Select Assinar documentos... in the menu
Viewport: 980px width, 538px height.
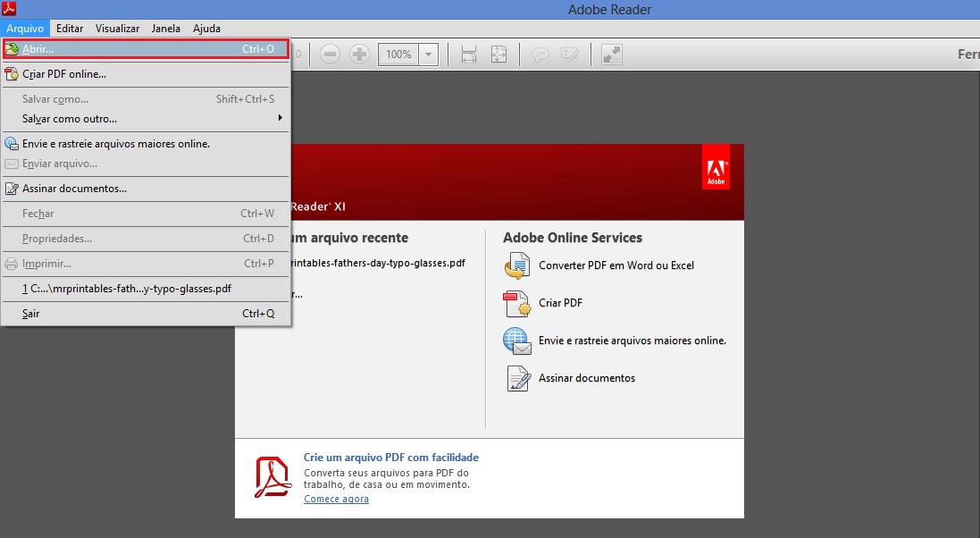pos(74,189)
